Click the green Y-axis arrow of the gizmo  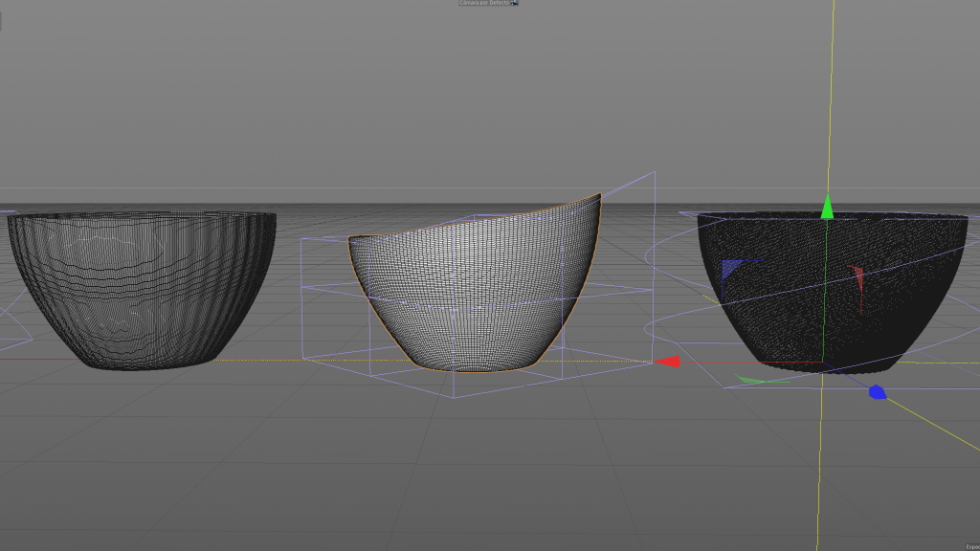tap(828, 207)
